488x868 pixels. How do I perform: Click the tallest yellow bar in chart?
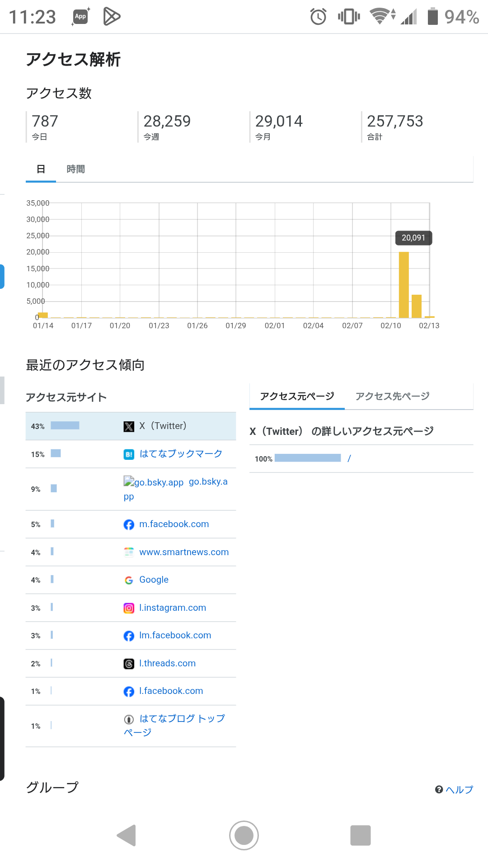(x=404, y=285)
